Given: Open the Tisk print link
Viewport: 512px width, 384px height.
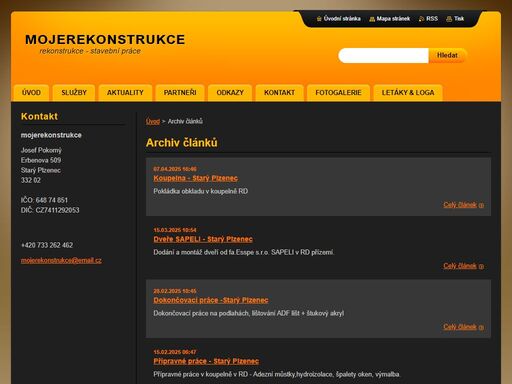Looking at the screenshot, I should click(459, 19).
